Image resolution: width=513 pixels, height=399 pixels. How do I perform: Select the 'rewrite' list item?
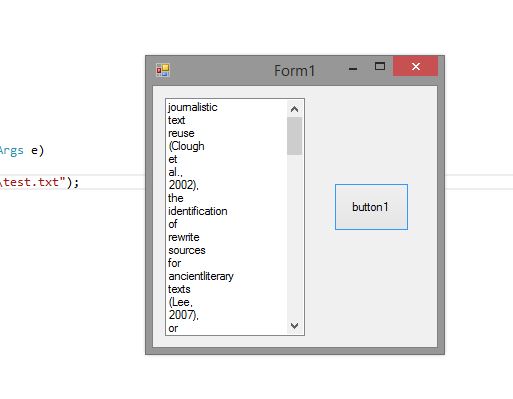226,237
